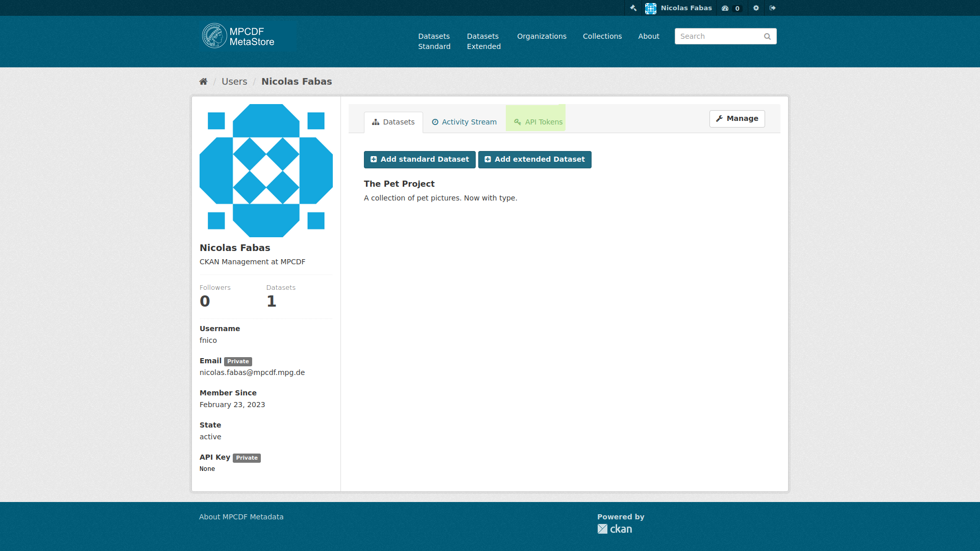Click the MPCDF MetaStore home logo
This screenshot has width=980, height=551.
238,36
